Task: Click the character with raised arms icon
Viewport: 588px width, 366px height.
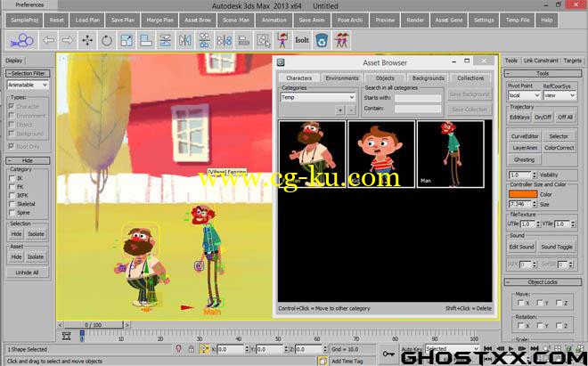Action: 282,40
